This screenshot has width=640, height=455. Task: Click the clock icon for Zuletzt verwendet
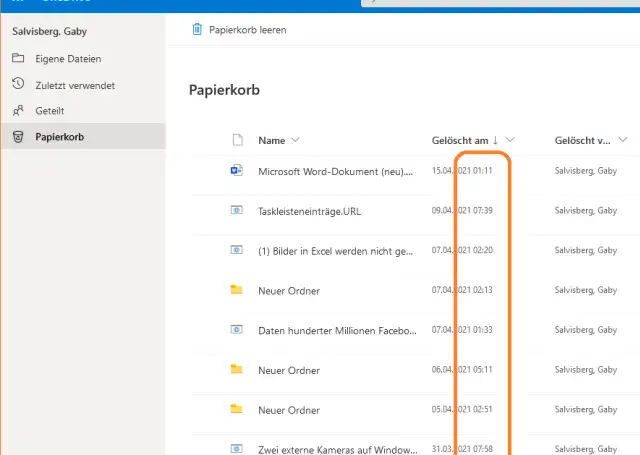point(18,85)
